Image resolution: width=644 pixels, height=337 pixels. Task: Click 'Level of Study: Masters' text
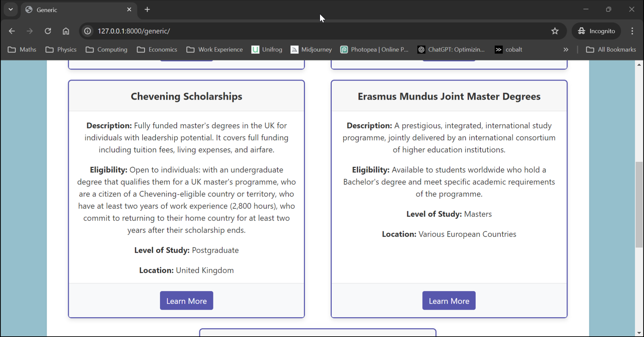449,214
